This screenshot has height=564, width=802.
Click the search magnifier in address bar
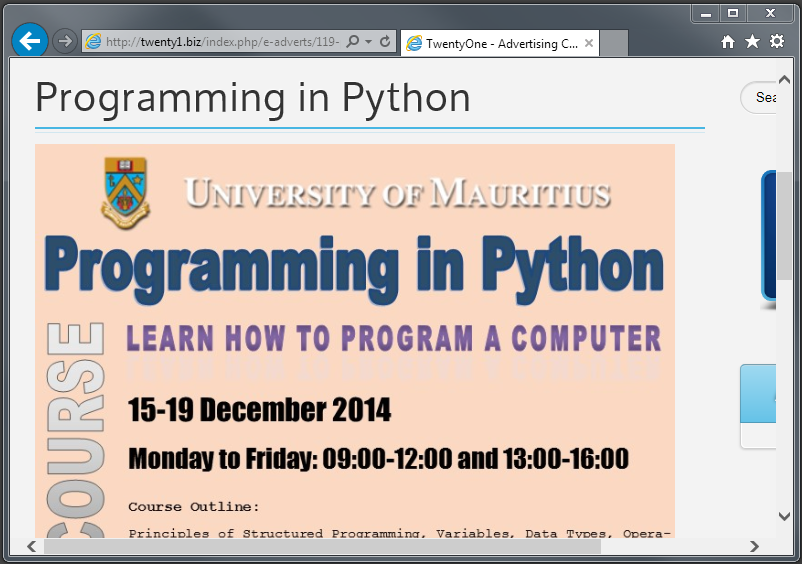click(352, 41)
